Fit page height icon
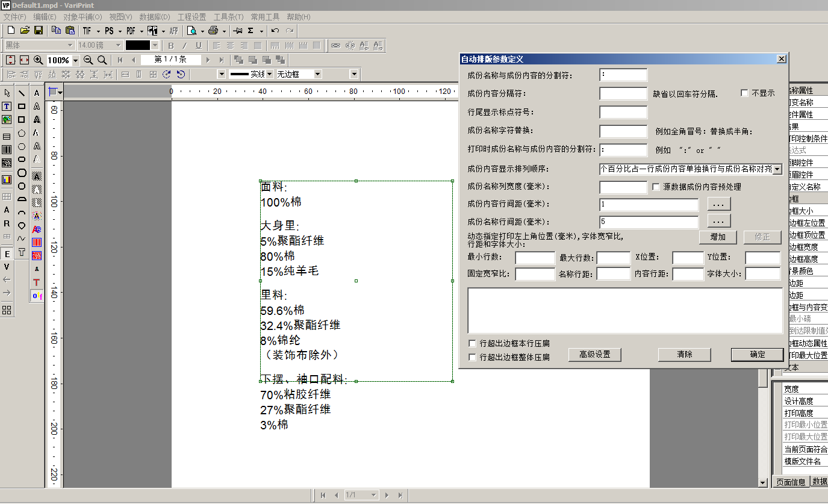Image resolution: width=828 pixels, height=504 pixels. click(11, 60)
